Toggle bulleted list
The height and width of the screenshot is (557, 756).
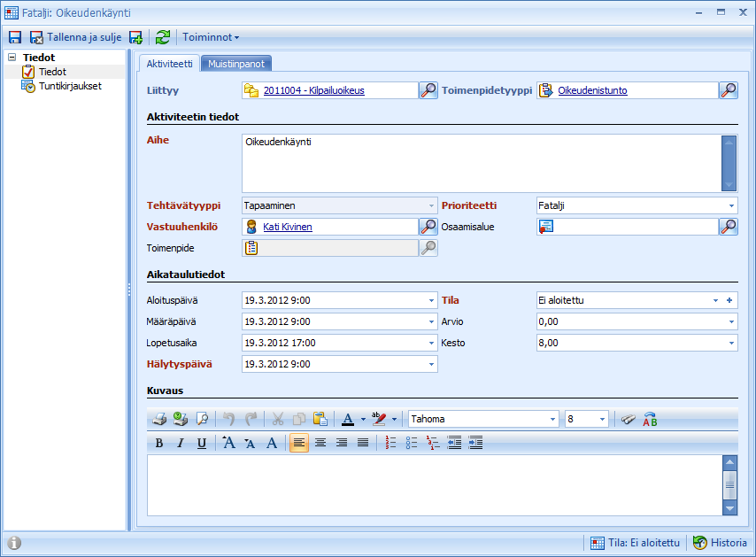point(412,443)
